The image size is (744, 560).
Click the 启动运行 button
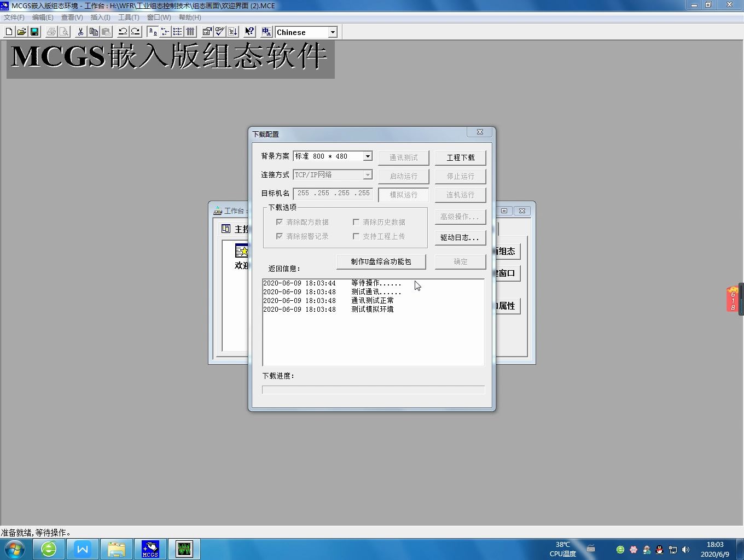click(x=404, y=176)
